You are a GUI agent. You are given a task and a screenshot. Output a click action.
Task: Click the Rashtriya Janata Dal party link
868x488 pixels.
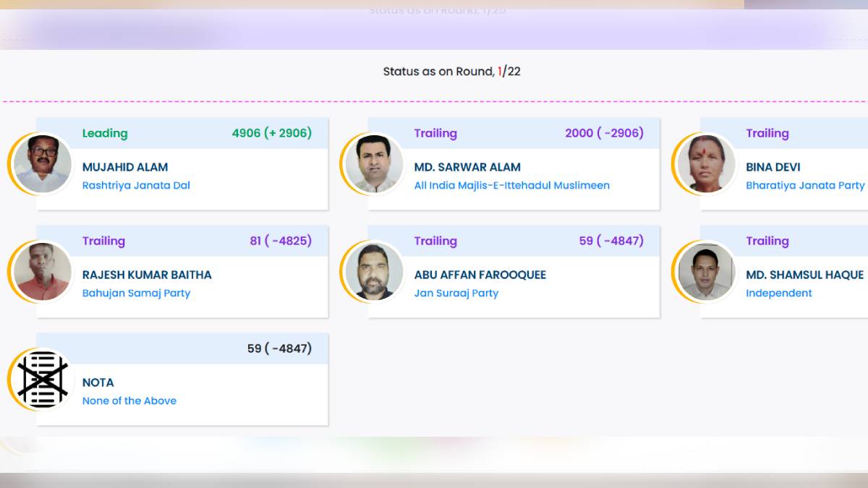pos(136,186)
